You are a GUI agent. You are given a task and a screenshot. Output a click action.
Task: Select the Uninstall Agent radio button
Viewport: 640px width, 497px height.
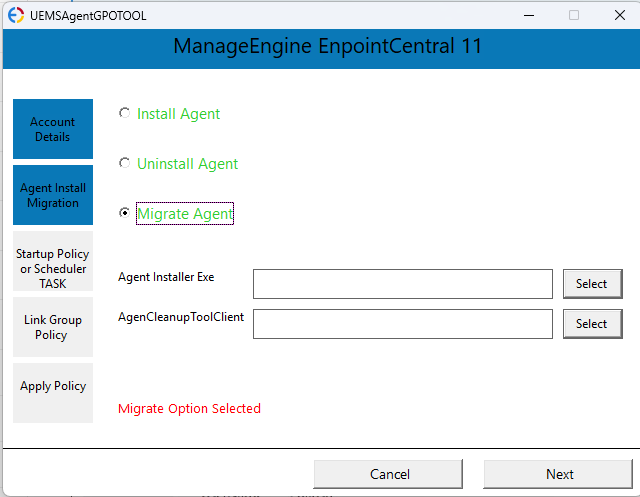(x=124, y=163)
